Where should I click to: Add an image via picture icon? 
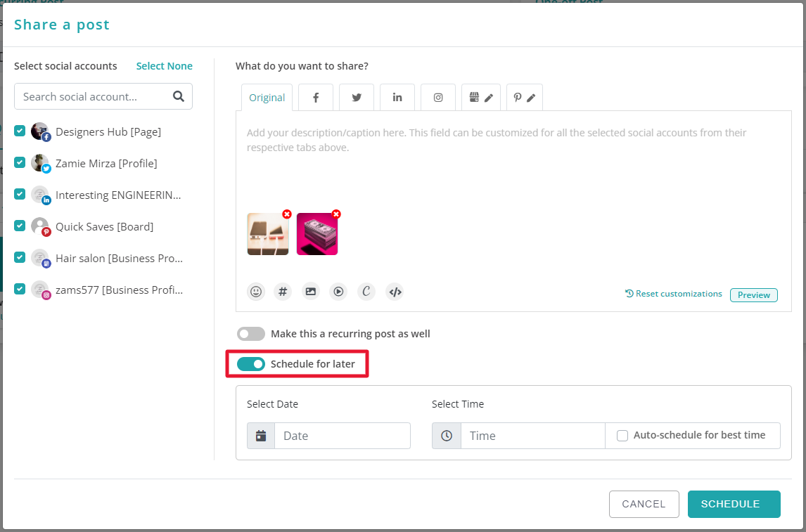point(310,292)
